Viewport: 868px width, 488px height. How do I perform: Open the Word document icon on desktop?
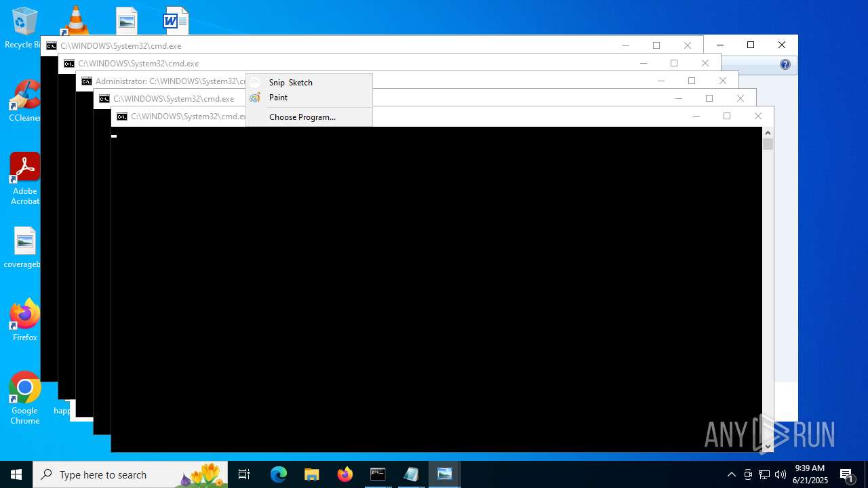click(176, 21)
